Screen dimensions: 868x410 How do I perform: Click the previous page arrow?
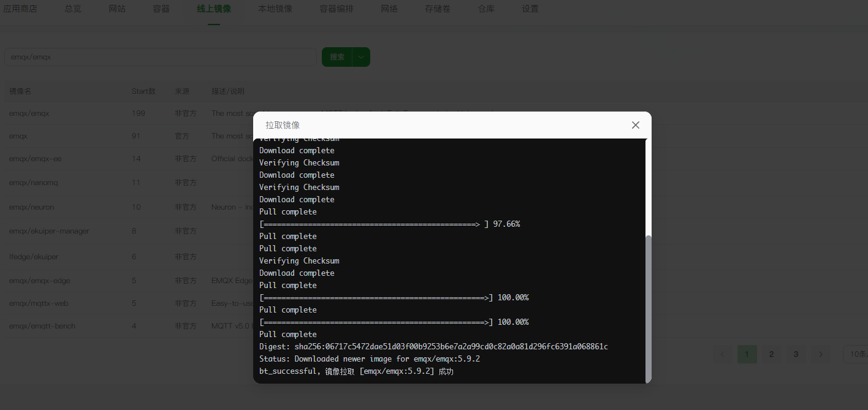coord(723,354)
